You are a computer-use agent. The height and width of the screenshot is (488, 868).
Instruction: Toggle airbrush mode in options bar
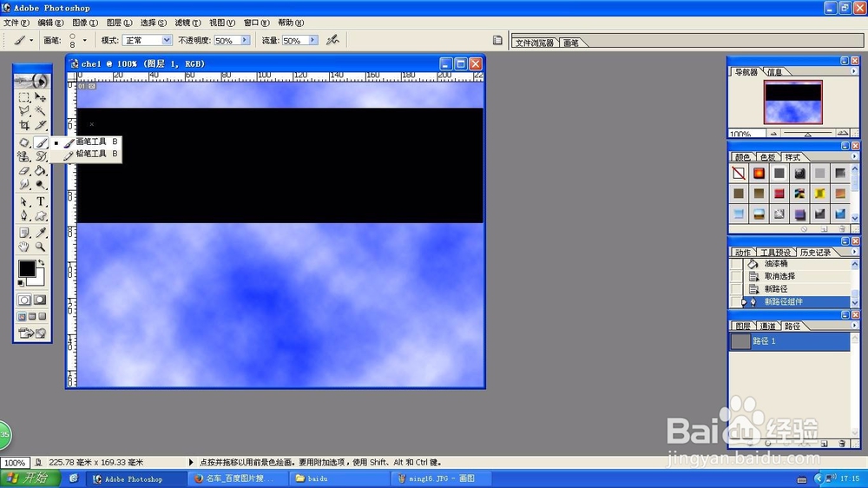pyautogui.click(x=332, y=40)
